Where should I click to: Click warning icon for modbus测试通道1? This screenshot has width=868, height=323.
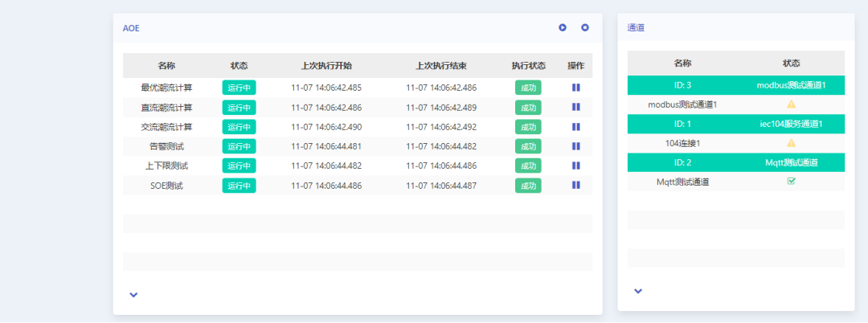tap(791, 104)
